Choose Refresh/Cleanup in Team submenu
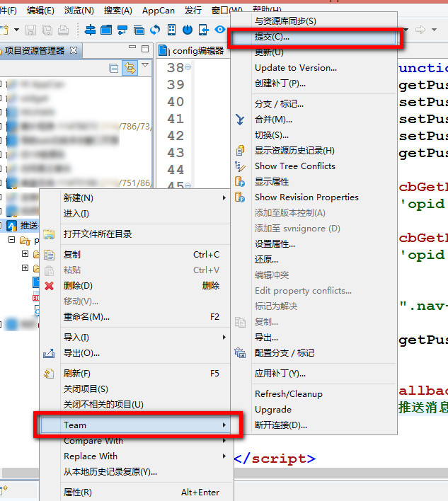 [315, 394]
